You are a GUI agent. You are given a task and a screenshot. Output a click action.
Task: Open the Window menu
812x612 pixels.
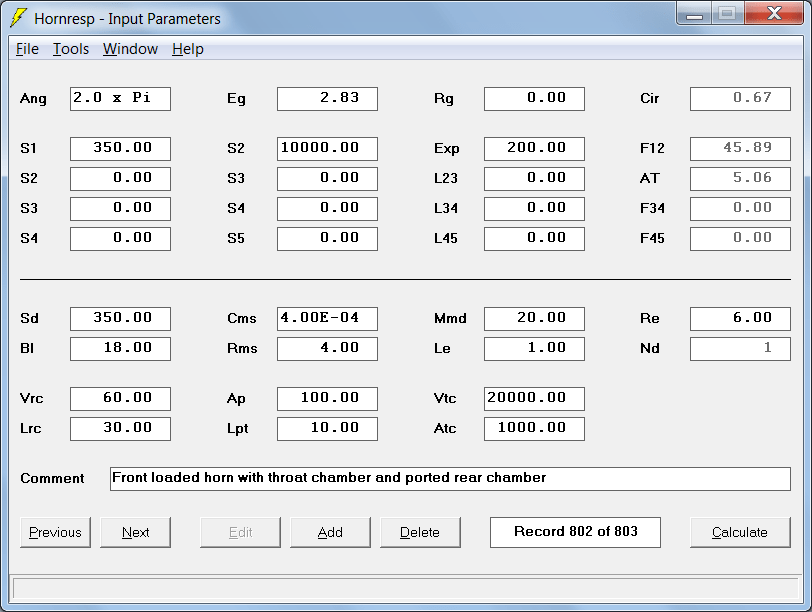coord(130,49)
